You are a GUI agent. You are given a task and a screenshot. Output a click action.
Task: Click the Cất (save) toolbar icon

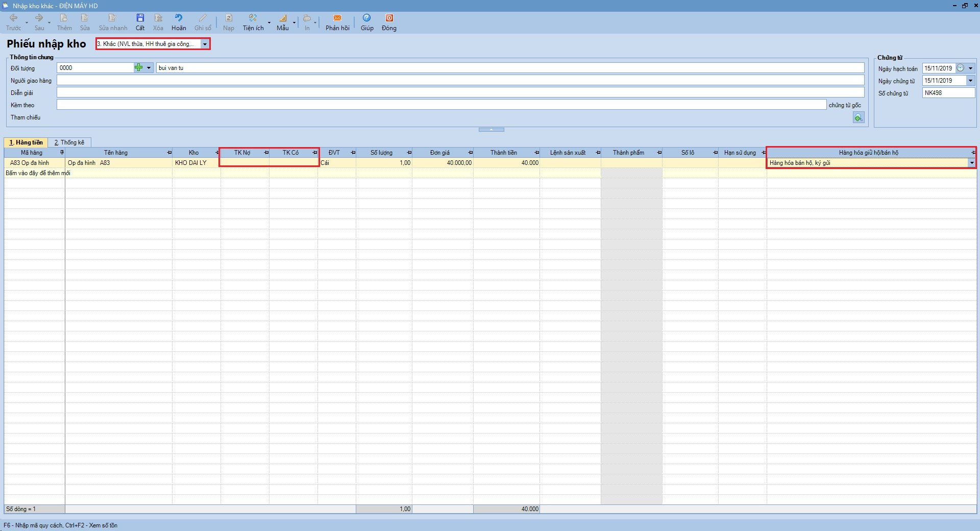pos(140,18)
